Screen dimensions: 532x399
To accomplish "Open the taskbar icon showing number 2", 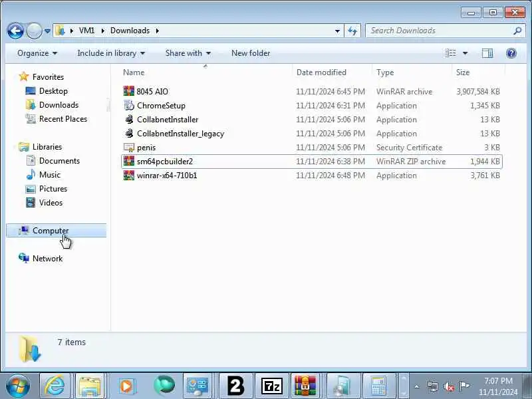I will pyautogui.click(x=236, y=386).
